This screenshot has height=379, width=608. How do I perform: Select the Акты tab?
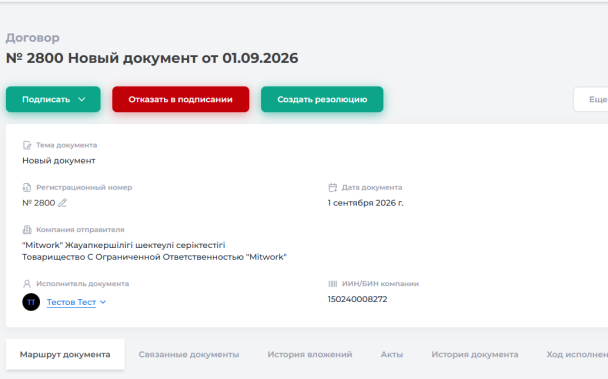click(392, 354)
